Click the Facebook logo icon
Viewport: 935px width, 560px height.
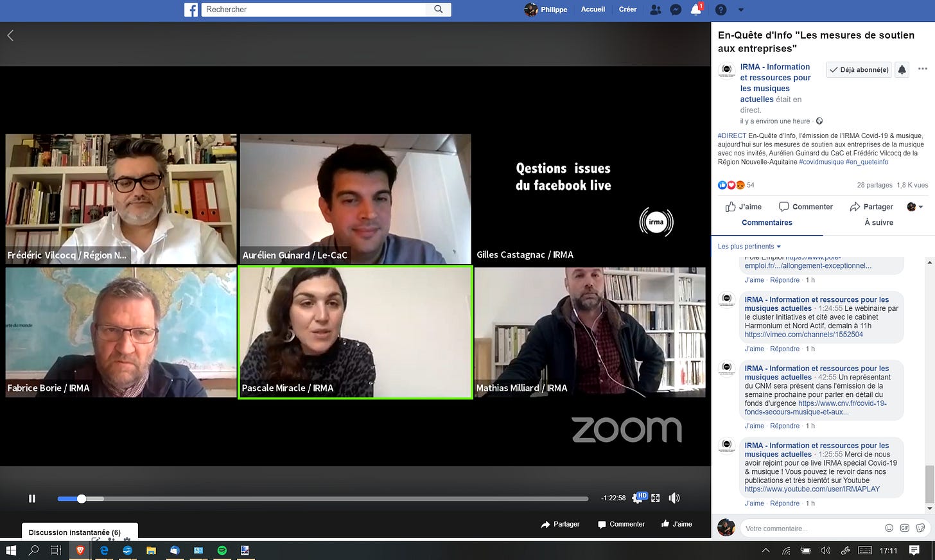pyautogui.click(x=191, y=10)
